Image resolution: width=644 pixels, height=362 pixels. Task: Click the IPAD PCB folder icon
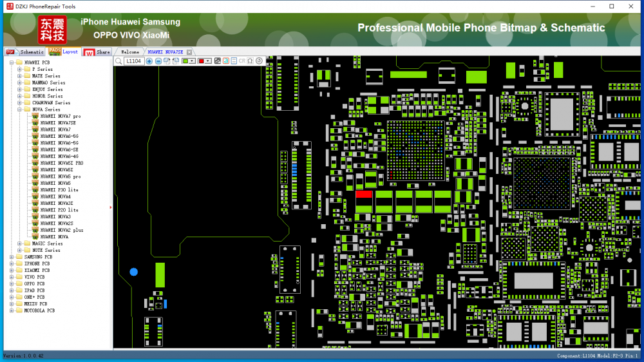click(x=19, y=291)
